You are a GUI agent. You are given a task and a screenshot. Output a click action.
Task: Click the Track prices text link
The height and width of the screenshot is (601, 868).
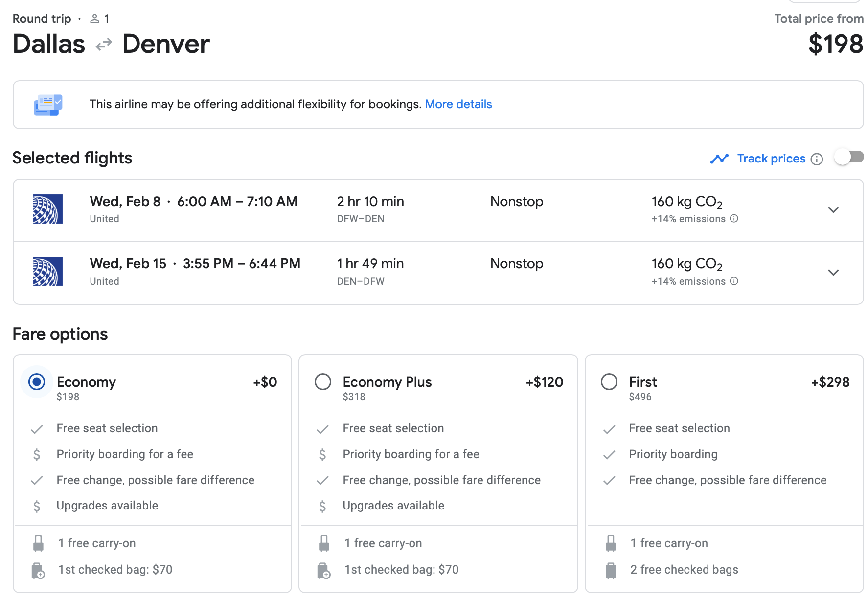point(771,159)
